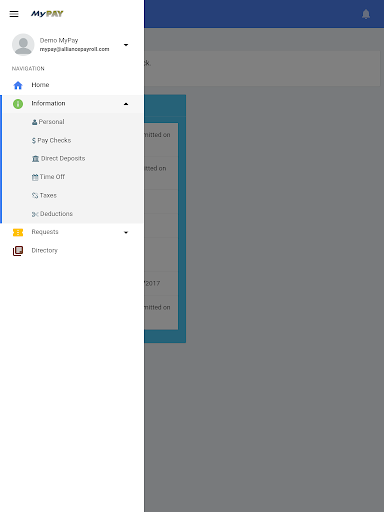Open the Personal information page
Image resolution: width=384 pixels, height=512 pixels.
tap(51, 122)
